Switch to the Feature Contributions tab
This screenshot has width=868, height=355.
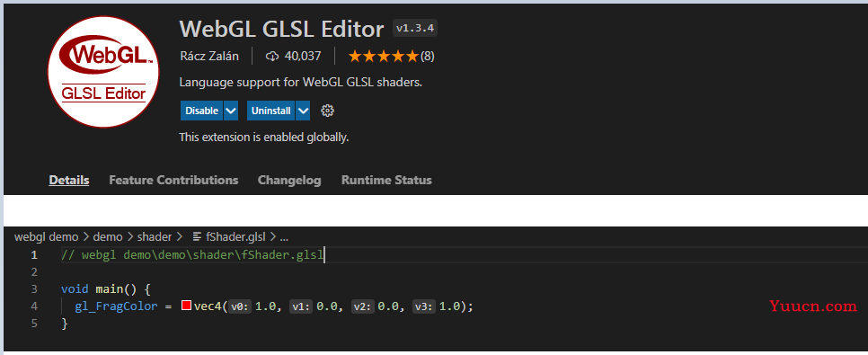(173, 180)
